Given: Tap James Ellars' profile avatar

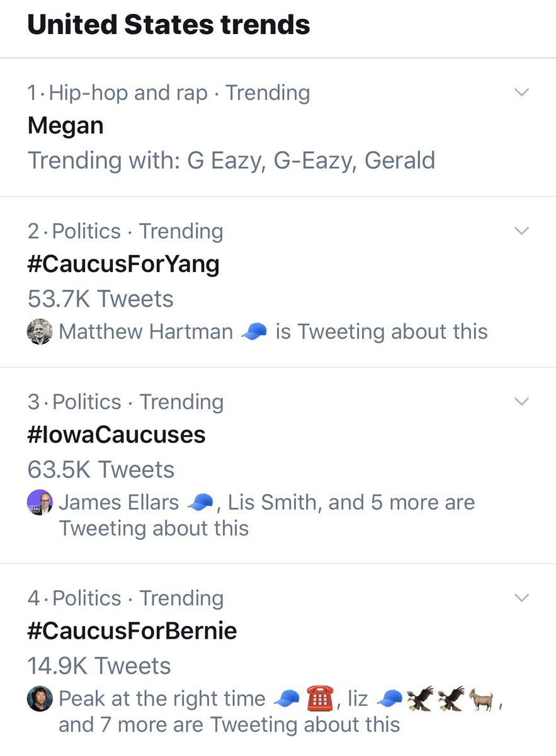Looking at the screenshot, I should pos(40,503).
